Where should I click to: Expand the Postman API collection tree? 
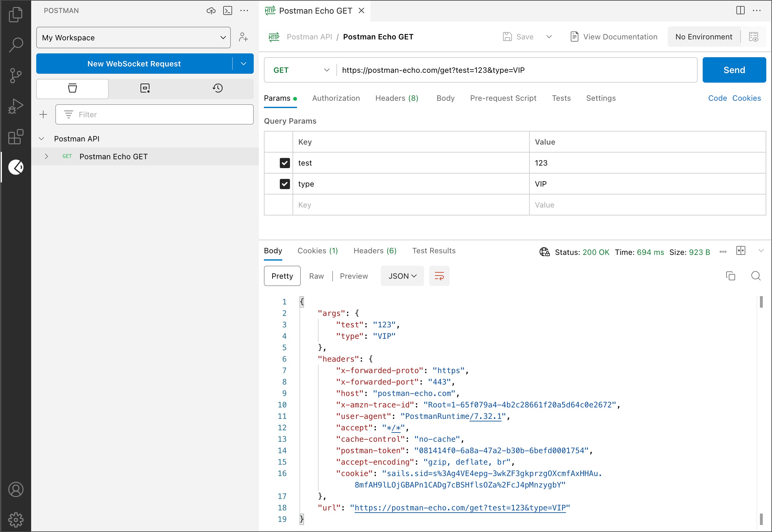point(41,139)
